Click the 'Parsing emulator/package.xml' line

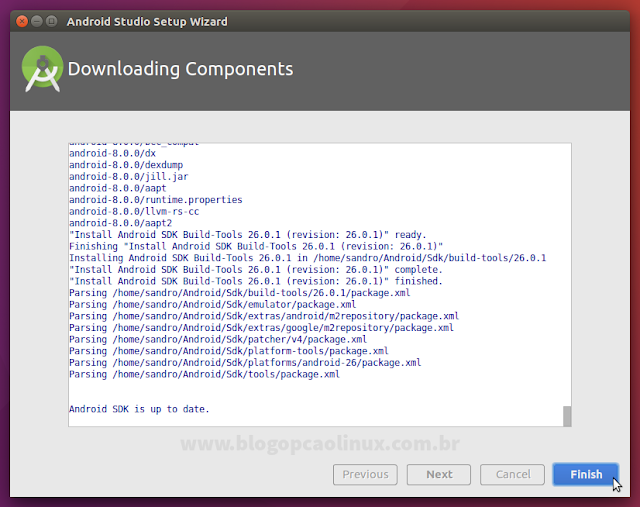[x=213, y=305]
